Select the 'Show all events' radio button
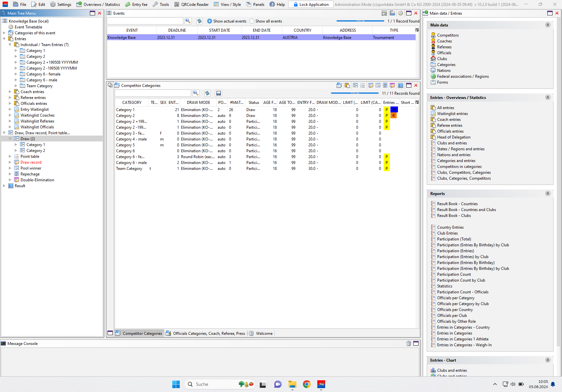 click(x=252, y=21)
